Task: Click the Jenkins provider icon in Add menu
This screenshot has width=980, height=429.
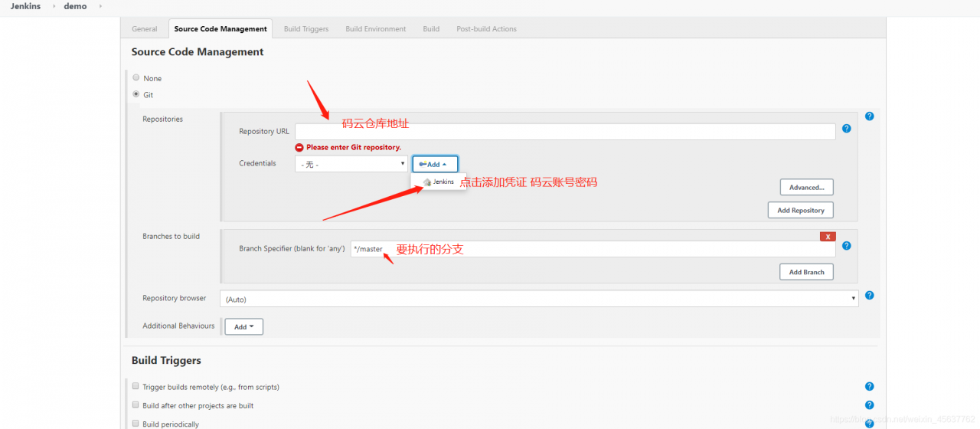Action: coord(427,182)
